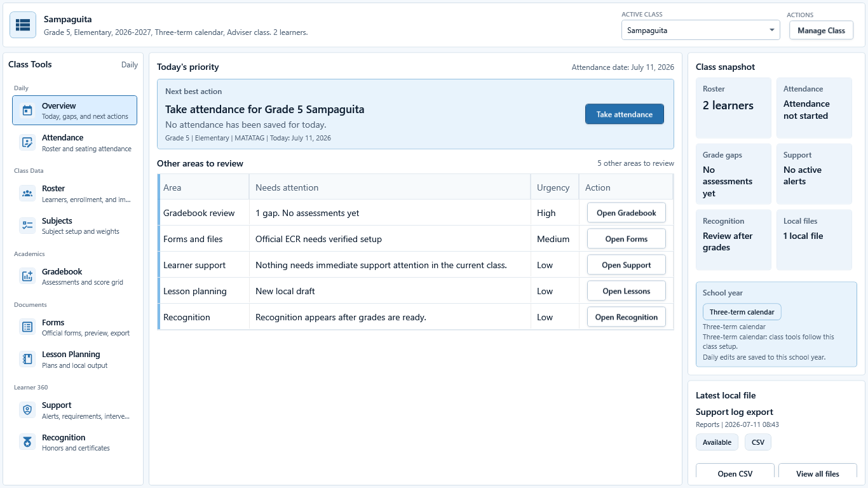This screenshot has height=488, width=868.
Task: Click the Roster snapshot card showing 2 learners
Action: click(733, 107)
